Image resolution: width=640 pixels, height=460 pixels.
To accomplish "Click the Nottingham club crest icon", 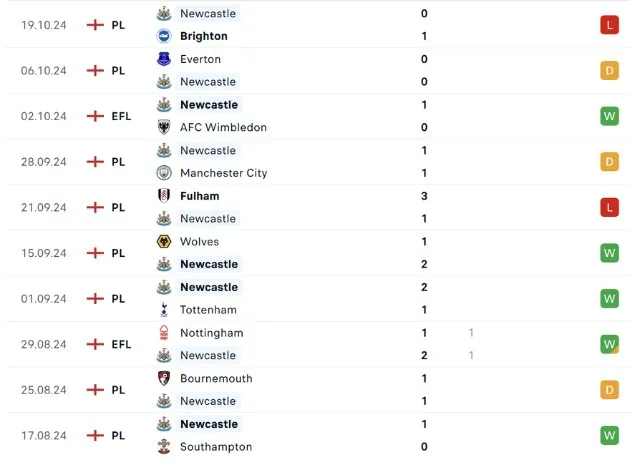I will click(164, 333).
